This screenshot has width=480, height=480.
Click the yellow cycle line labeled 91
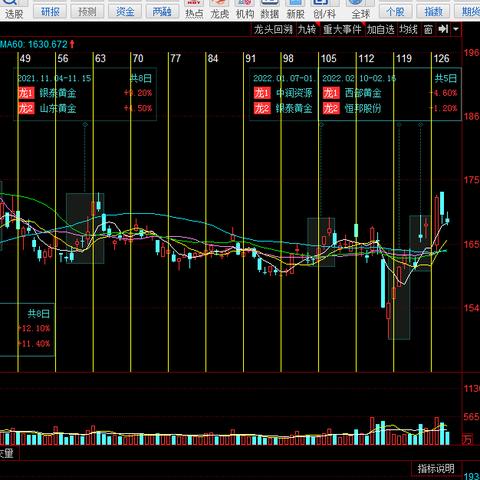tap(244, 213)
